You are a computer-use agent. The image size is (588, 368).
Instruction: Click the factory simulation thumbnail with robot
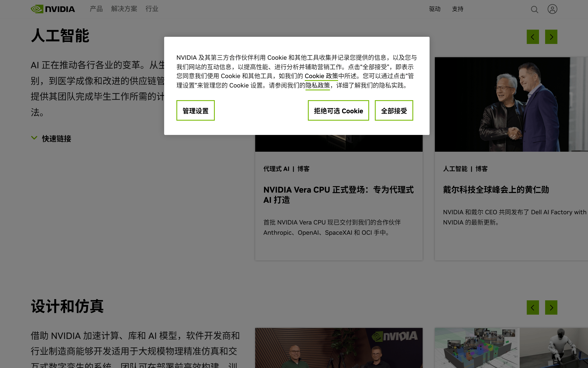click(511, 348)
